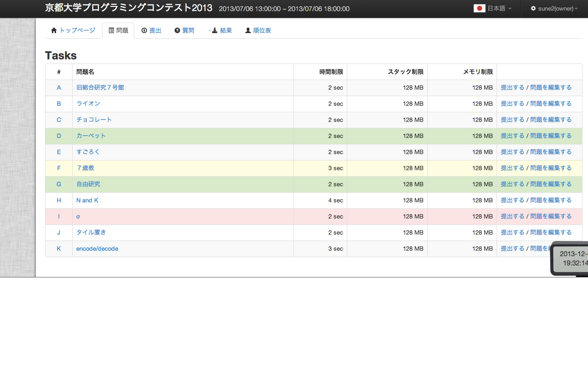Select the 問題 tab
Screen dimensions: 588x368
pyautogui.click(x=118, y=30)
